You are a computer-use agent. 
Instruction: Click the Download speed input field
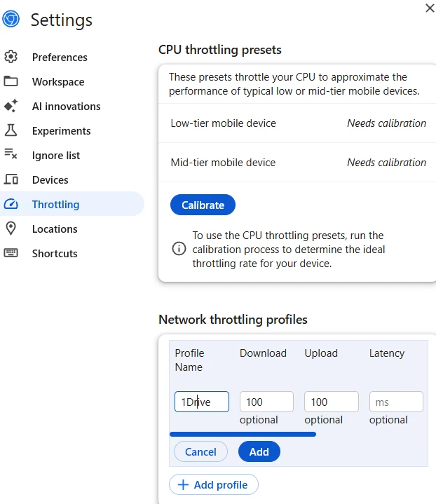point(266,402)
